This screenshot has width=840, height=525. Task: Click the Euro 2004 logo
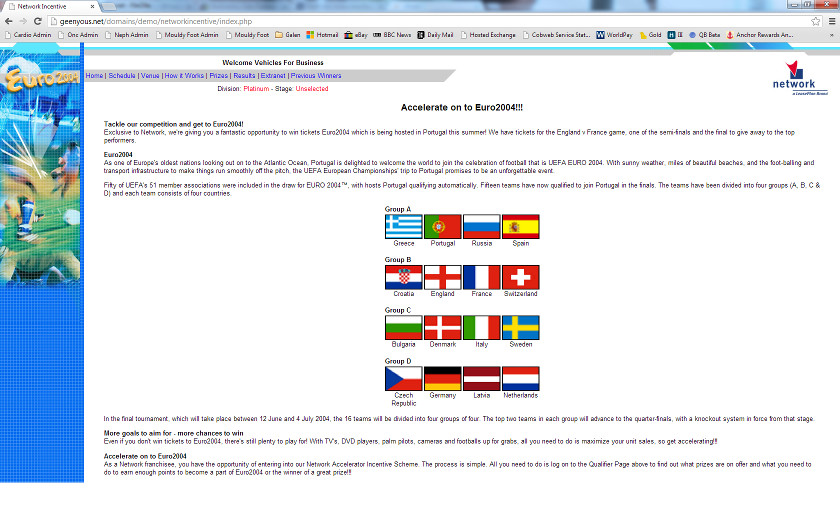click(42, 79)
